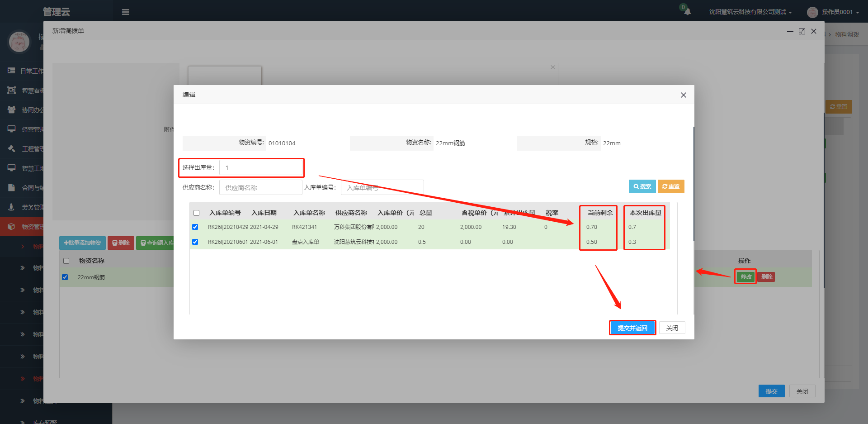Click the green 修改 button
The image size is (868, 424).
pos(746,276)
